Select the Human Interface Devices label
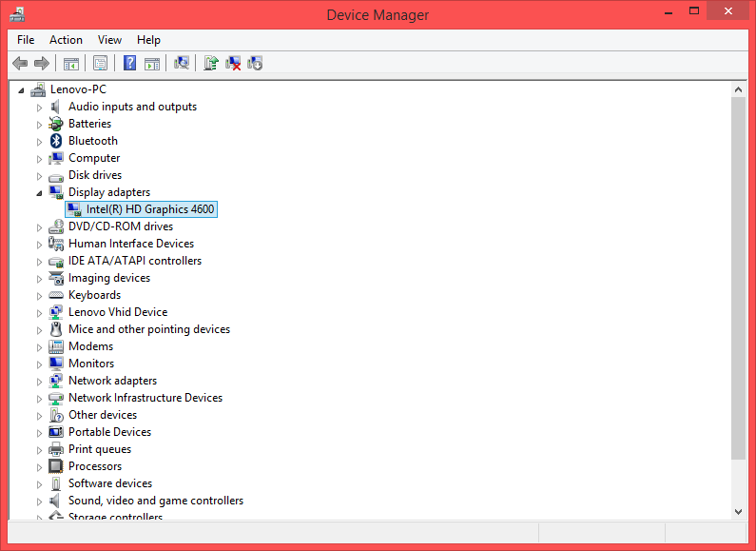The image size is (756, 551). 131,244
